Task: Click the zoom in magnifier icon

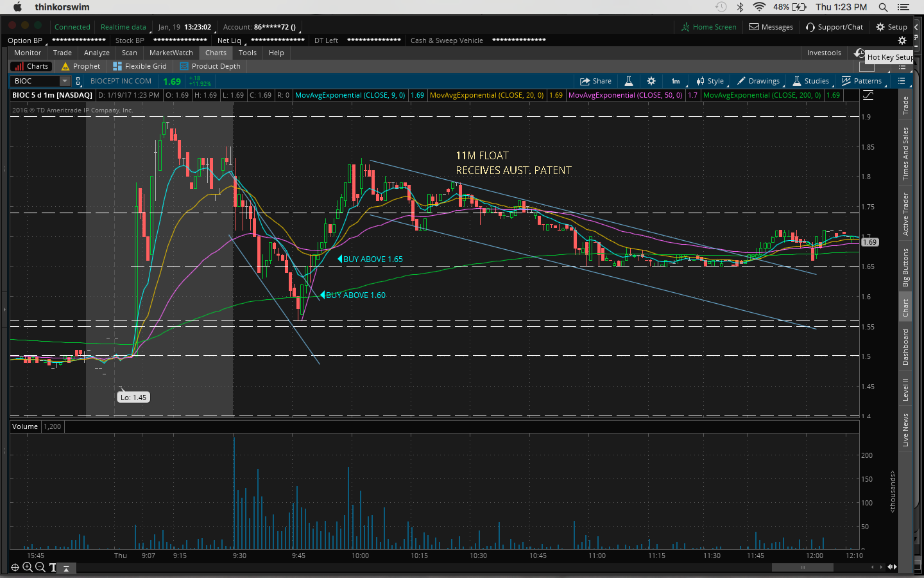Action: [28, 567]
